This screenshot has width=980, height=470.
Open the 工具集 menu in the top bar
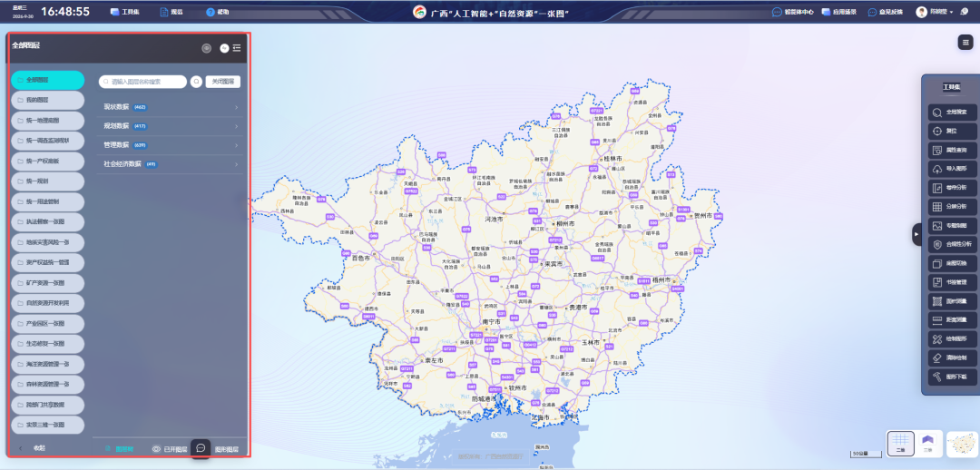[125, 12]
